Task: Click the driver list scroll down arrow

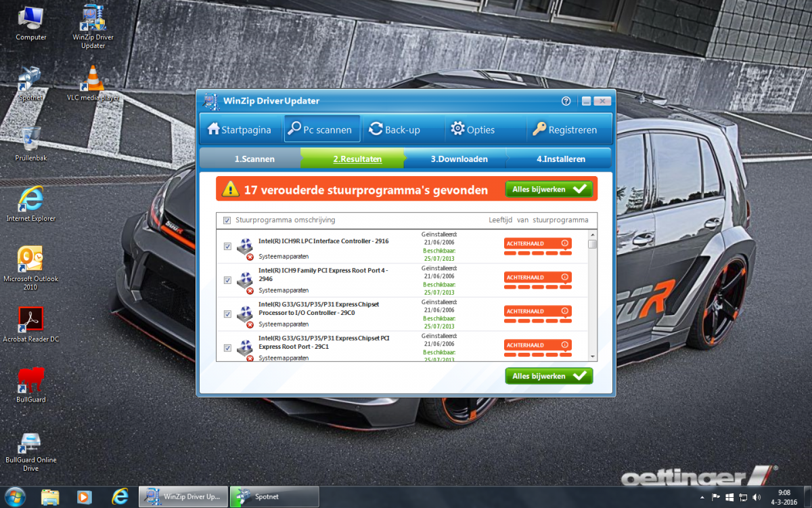Action: pos(593,356)
